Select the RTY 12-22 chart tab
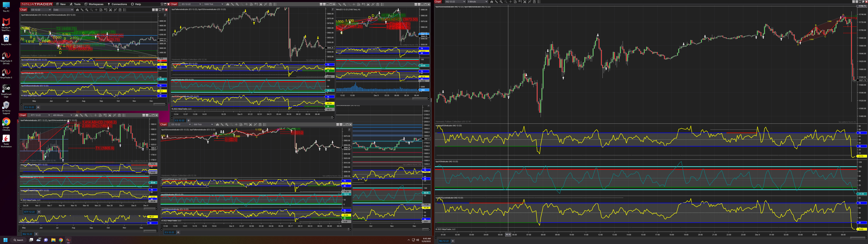868x244 pixels. pyautogui.click(x=29, y=212)
